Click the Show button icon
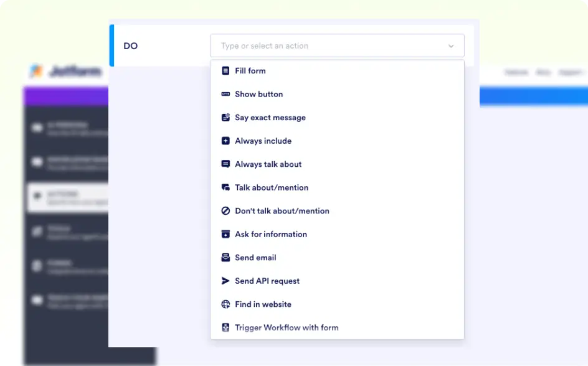The width and height of the screenshot is (588, 366). click(x=225, y=94)
